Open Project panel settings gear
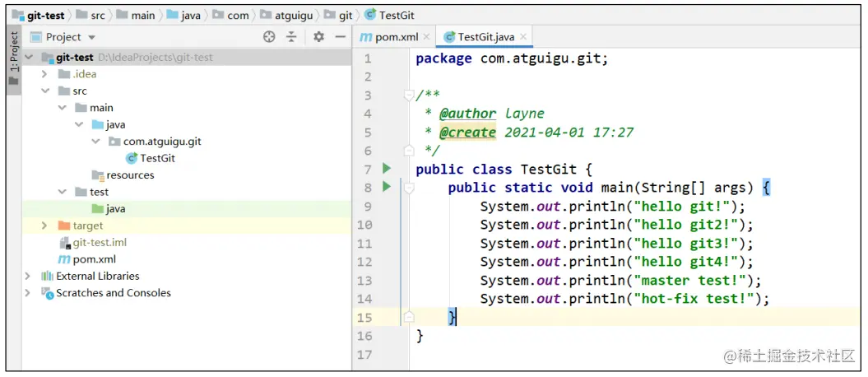Viewport: 868px width, 377px height. pyautogui.click(x=318, y=37)
